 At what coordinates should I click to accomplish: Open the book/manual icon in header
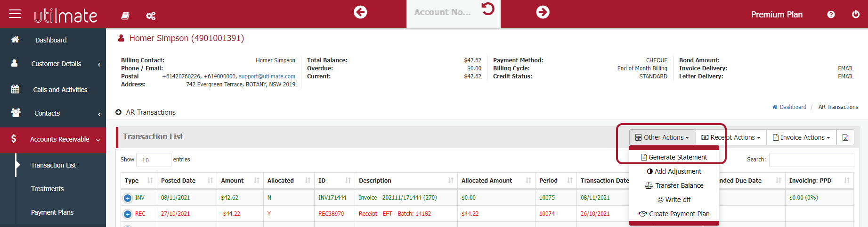[125, 16]
